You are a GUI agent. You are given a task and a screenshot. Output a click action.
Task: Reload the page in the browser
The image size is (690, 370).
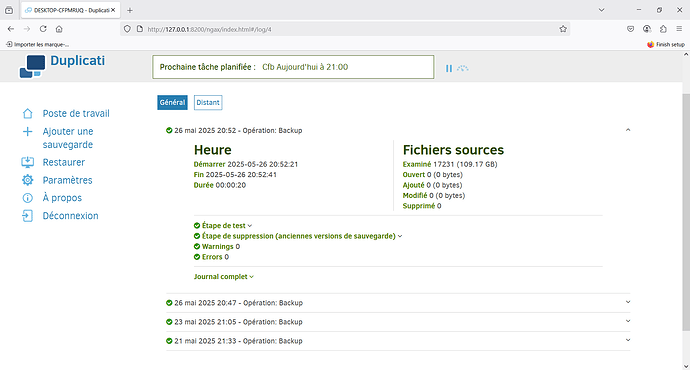pos(43,29)
